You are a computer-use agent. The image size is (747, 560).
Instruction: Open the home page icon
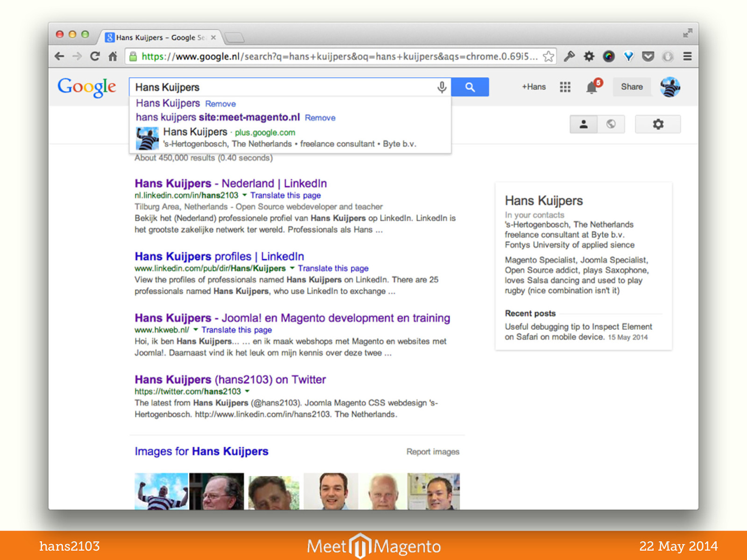[113, 56]
